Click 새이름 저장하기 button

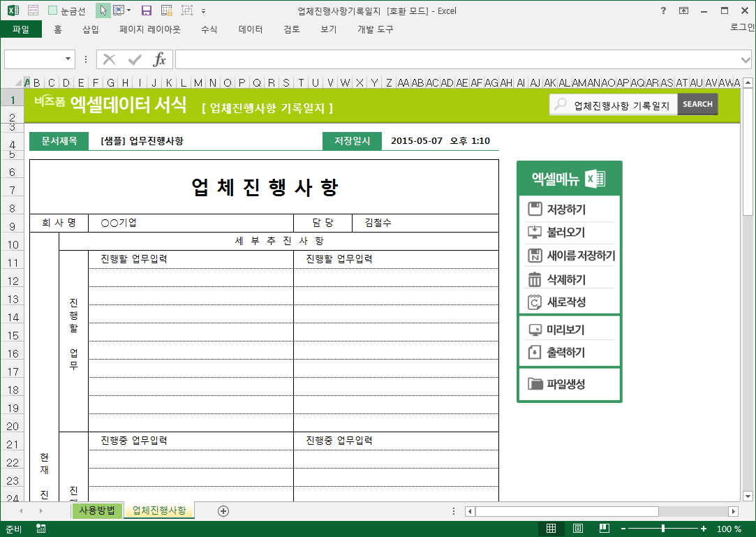570,256
